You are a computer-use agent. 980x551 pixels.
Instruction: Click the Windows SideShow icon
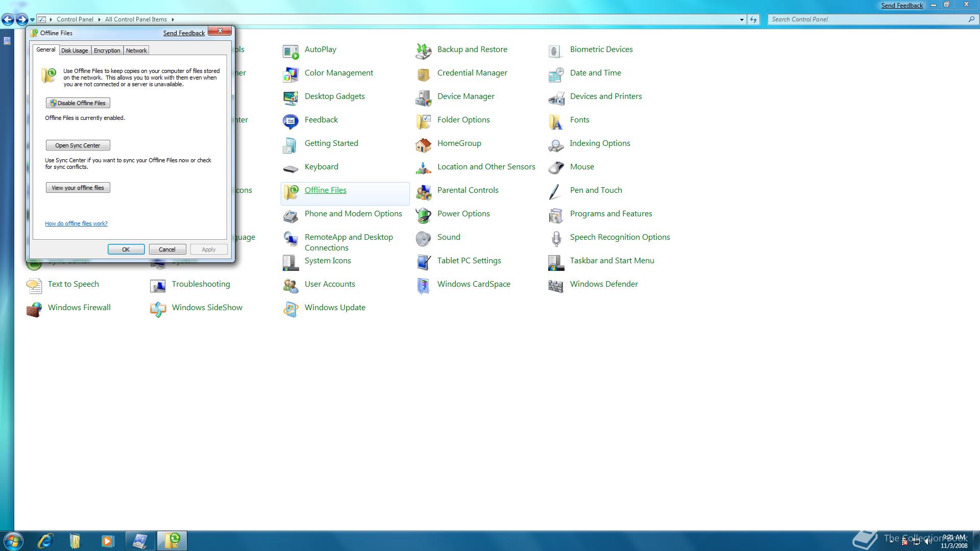[158, 309]
